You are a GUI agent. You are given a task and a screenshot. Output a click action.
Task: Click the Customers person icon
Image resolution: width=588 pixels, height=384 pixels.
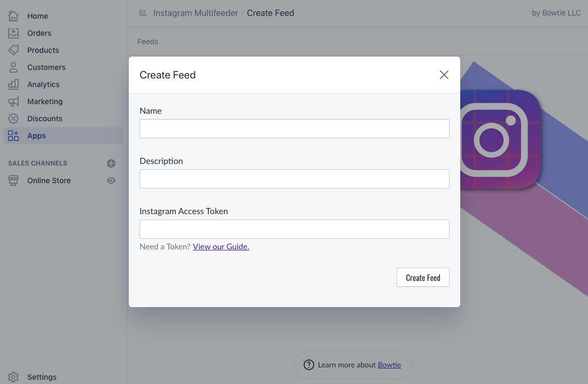[x=13, y=67]
